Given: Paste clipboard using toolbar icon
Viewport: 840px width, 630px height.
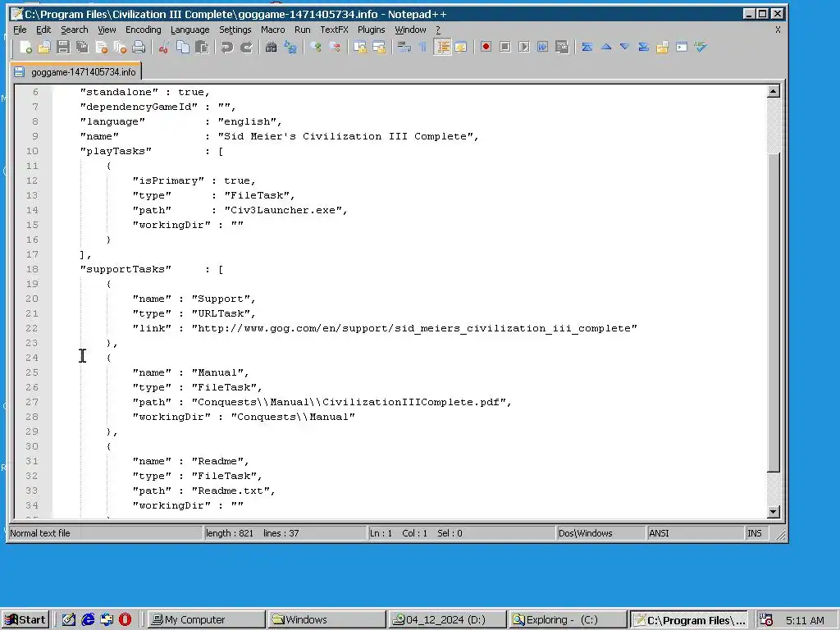Looking at the screenshot, I should [202, 47].
